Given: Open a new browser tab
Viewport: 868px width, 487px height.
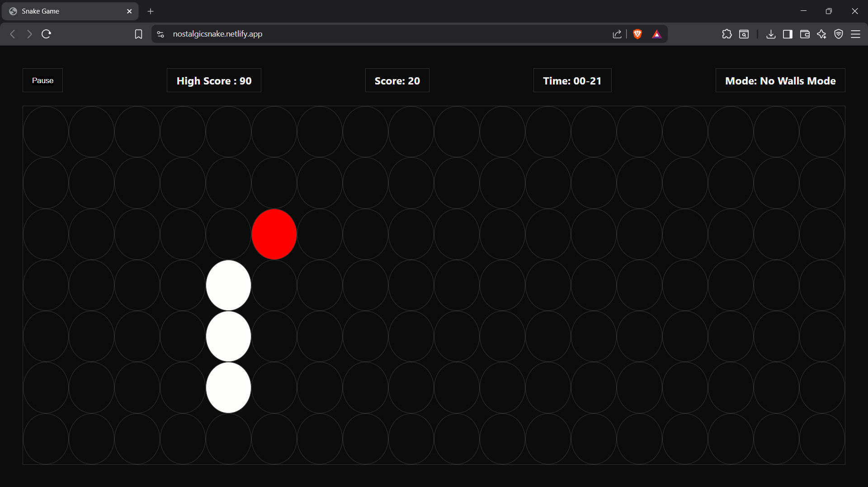Looking at the screenshot, I should (x=151, y=11).
